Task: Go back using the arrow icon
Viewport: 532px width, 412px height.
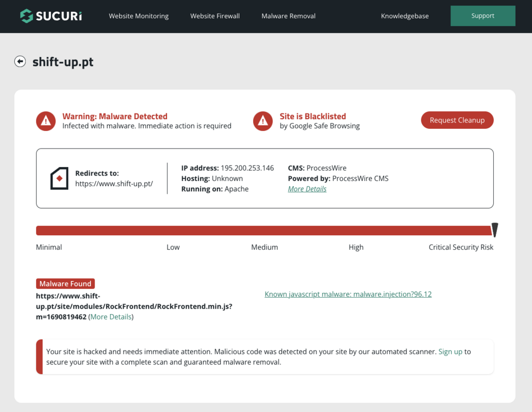Action: pos(20,62)
